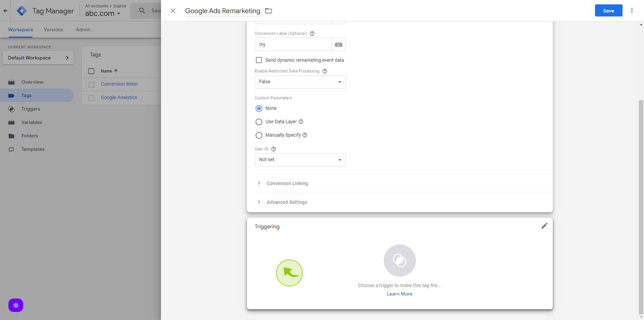
Task: Click the Triggers circle icon
Action: tap(11, 109)
